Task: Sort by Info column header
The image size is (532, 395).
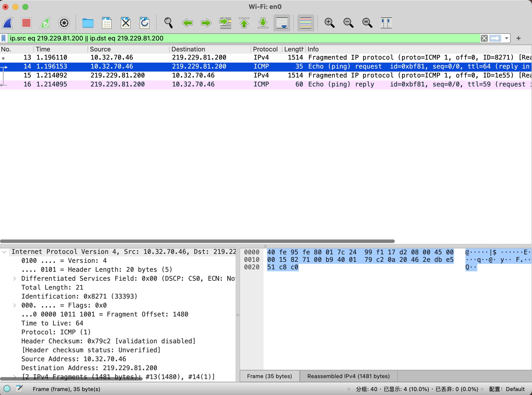Action: point(419,49)
